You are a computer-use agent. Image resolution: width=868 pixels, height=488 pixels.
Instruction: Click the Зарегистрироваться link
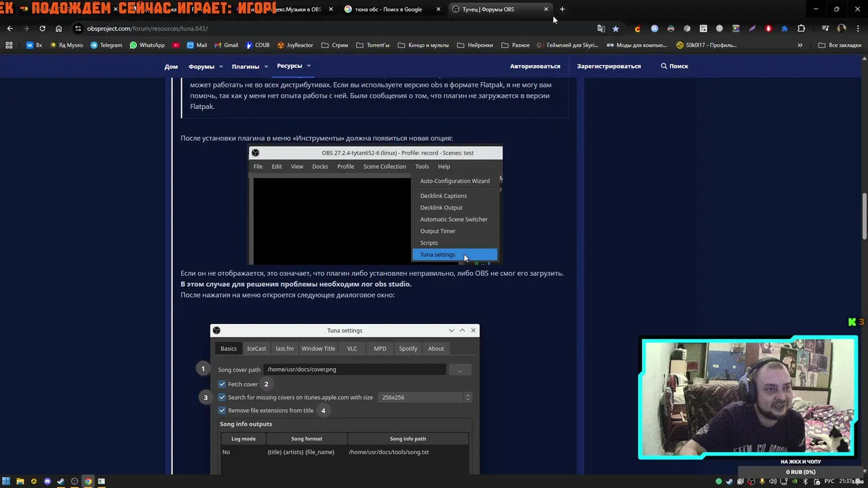(x=609, y=66)
